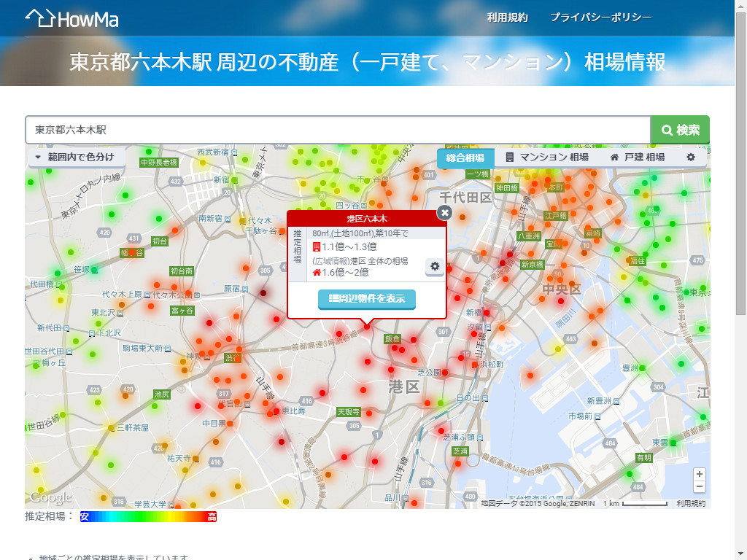Click the 新豊洲 station marker
Image resolution: width=747 pixels, height=560 pixels.
click(x=616, y=402)
